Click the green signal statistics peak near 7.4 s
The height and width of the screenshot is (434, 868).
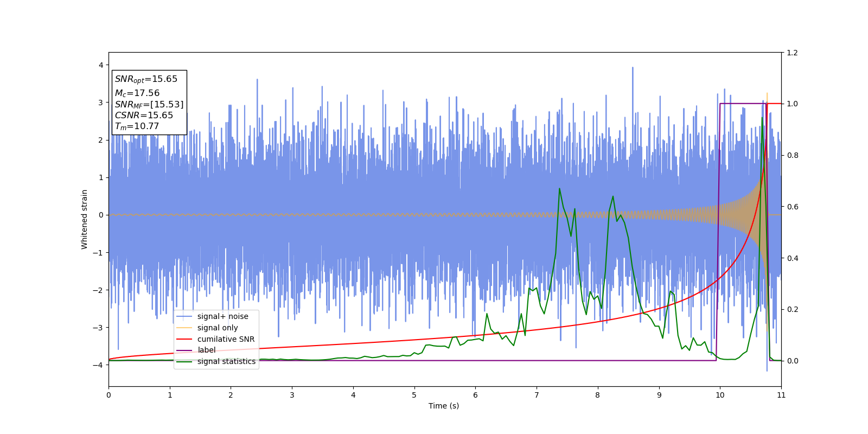[x=559, y=189]
